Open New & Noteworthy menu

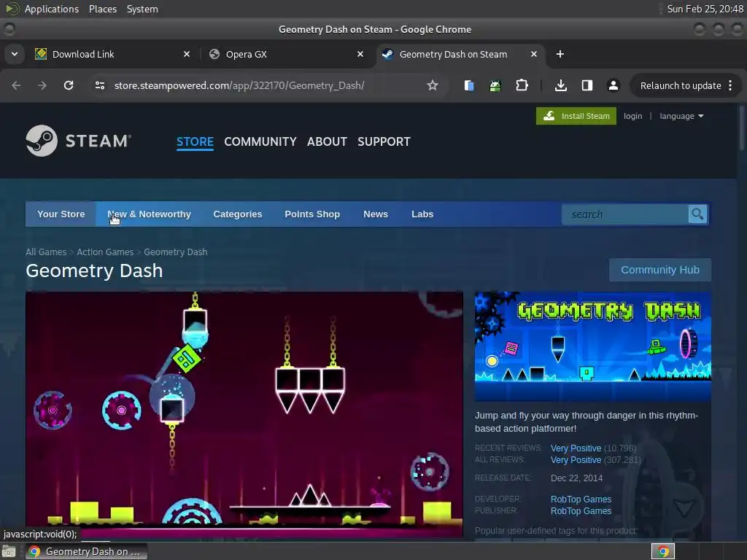pos(149,214)
